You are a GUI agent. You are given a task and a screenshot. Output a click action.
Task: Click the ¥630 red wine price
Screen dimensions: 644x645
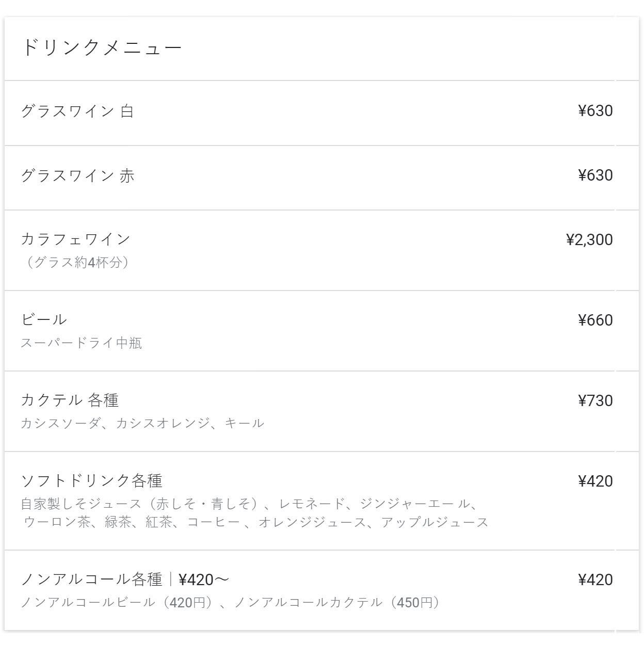click(x=595, y=175)
